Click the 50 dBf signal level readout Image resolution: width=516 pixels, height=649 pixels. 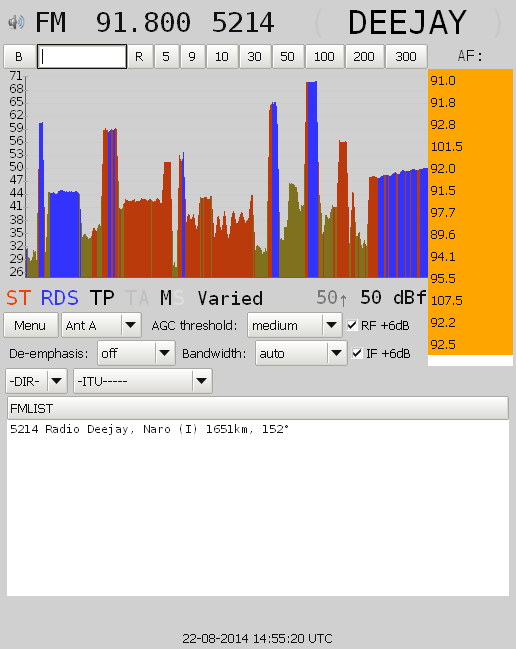(393, 298)
